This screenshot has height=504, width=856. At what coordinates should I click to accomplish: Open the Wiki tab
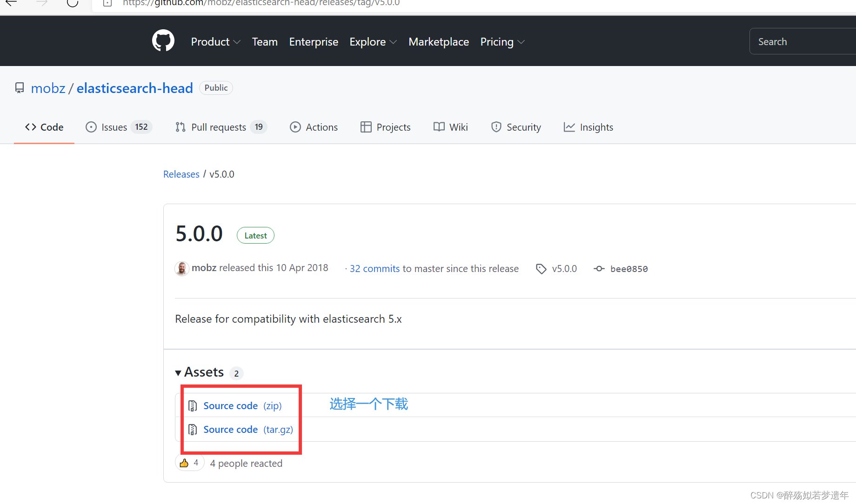coord(450,127)
